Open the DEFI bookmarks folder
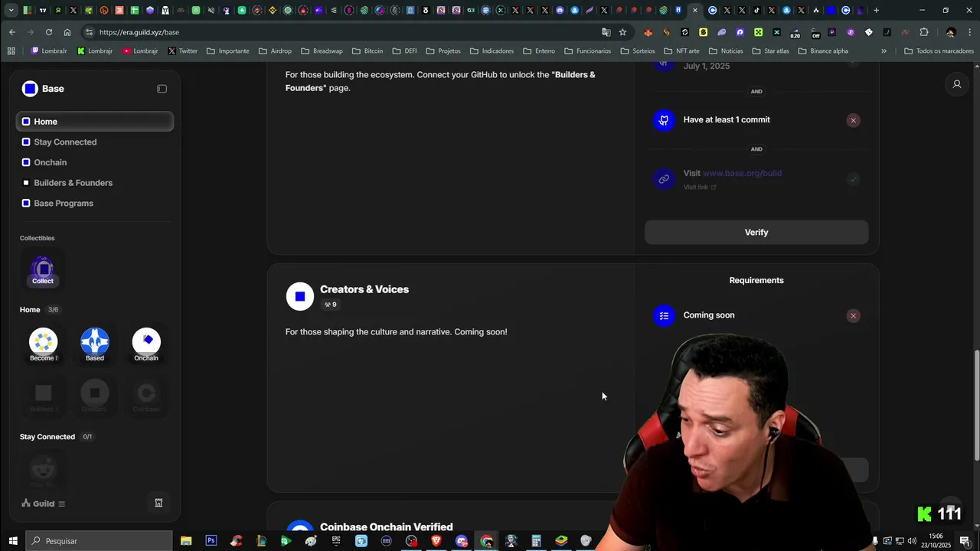 coord(404,51)
